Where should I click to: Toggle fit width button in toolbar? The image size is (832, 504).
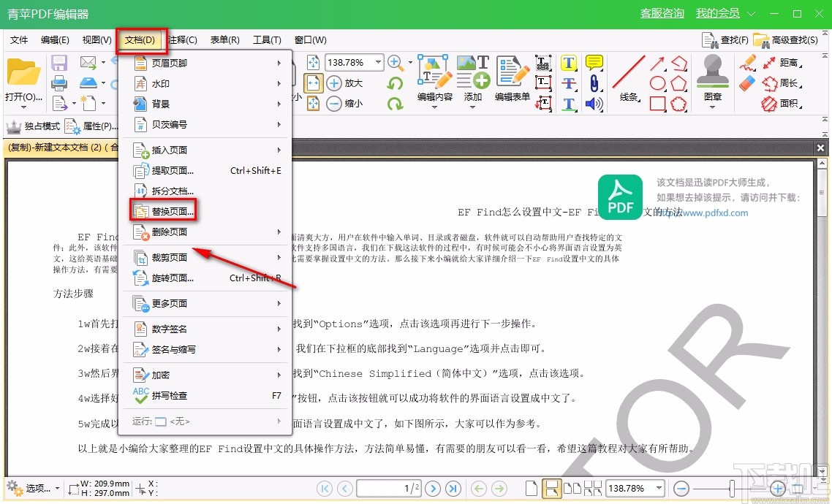314,83
